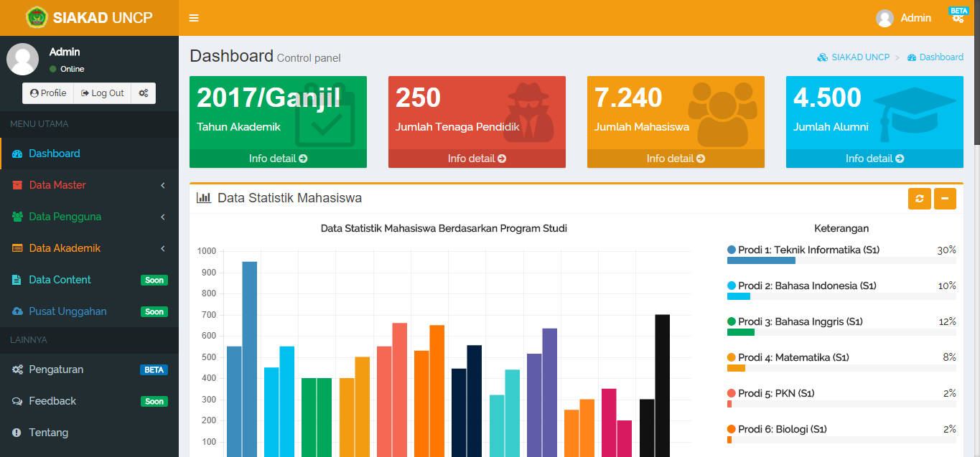Click the Data Akademik list icon
Viewport: 980px width, 457px height.
click(17, 248)
